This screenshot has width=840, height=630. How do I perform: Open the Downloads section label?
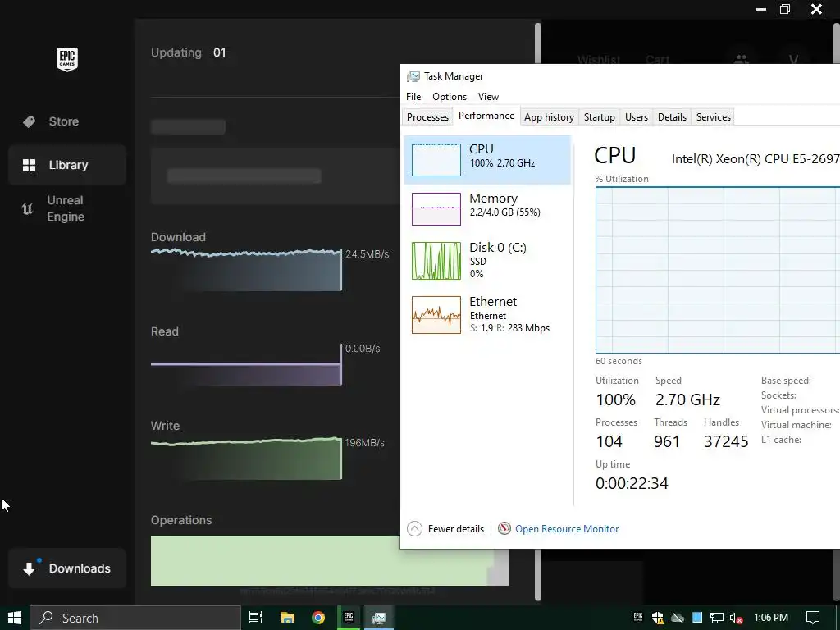pyautogui.click(x=80, y=569)
